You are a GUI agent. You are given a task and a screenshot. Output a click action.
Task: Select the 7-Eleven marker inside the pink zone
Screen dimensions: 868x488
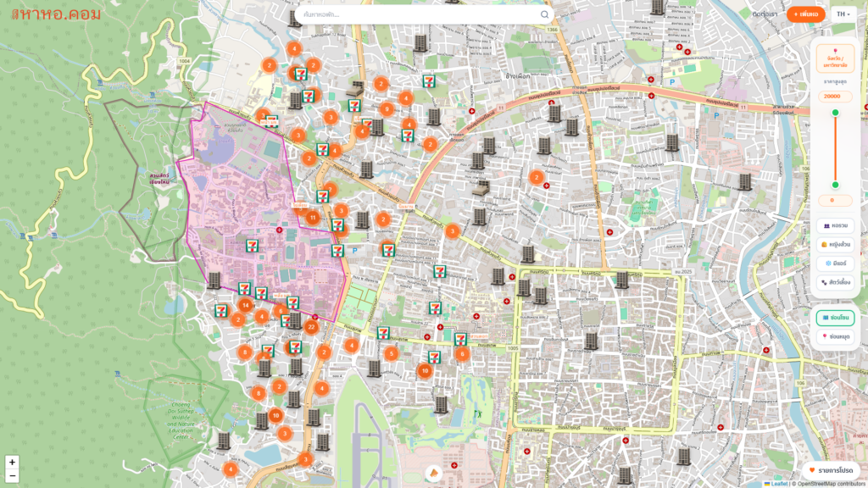252,245
